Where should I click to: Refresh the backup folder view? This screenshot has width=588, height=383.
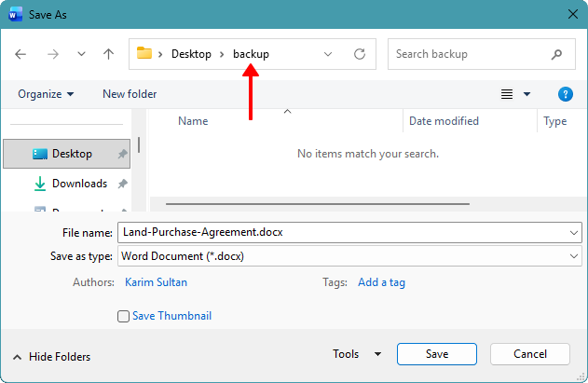pyautogui.click(x=360, y=54)
